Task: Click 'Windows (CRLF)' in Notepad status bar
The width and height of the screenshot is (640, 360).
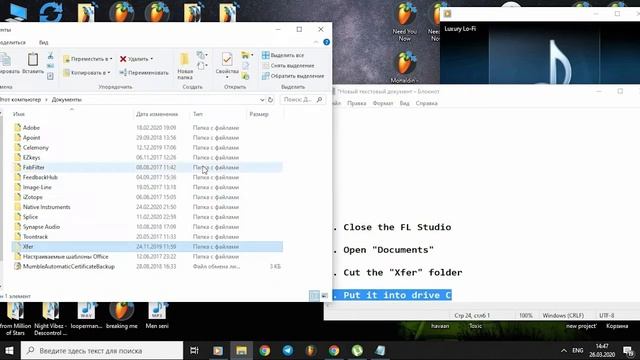Action: coord(563,316)
